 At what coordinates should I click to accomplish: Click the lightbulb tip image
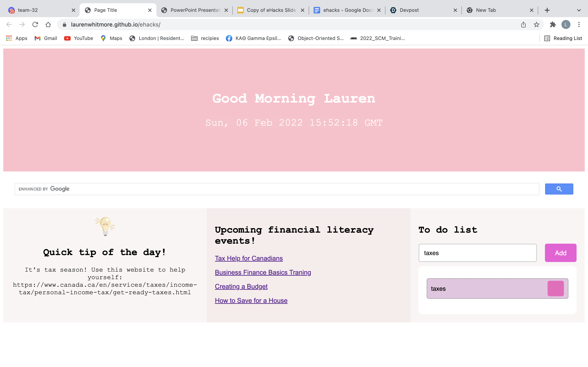(105, 226)
